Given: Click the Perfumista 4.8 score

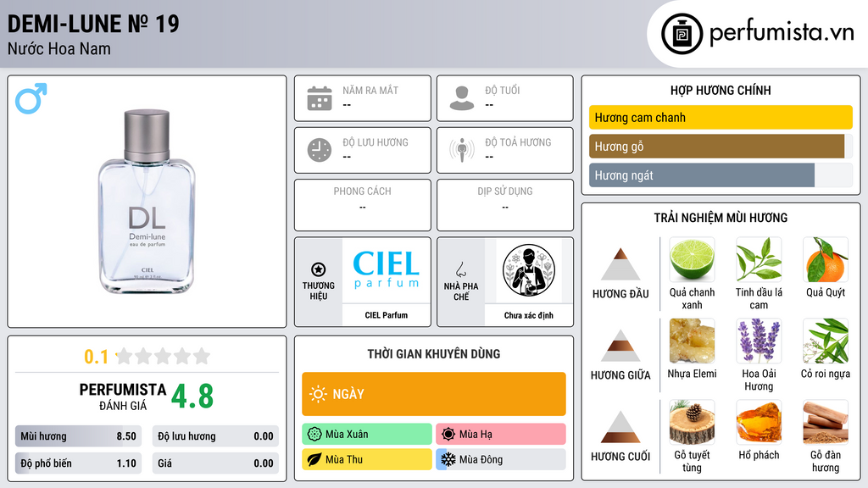Looking at the screenshot, I should [x=192, y=396].
